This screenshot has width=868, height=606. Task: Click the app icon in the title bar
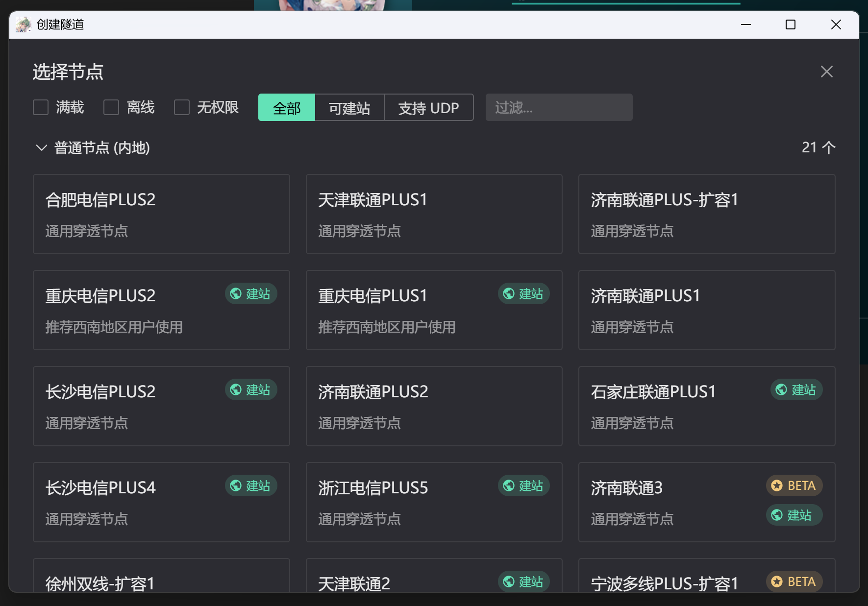[x=23, y=24]
